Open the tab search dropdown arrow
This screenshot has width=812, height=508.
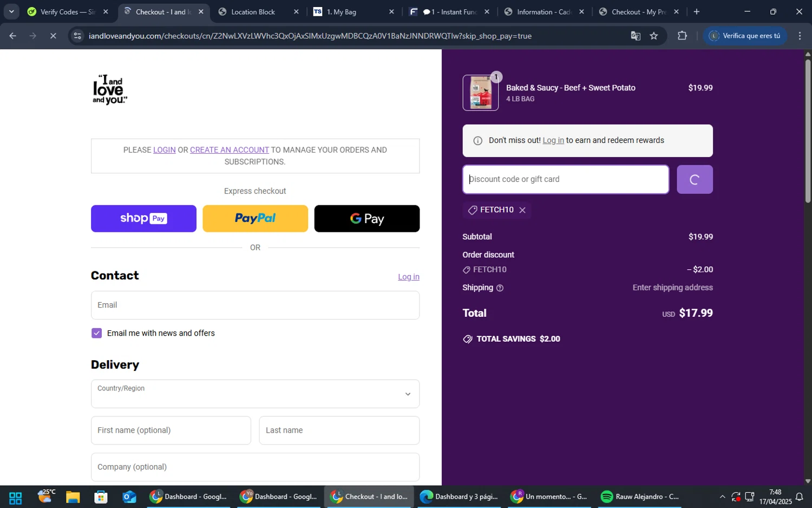[x=11, y=11]
